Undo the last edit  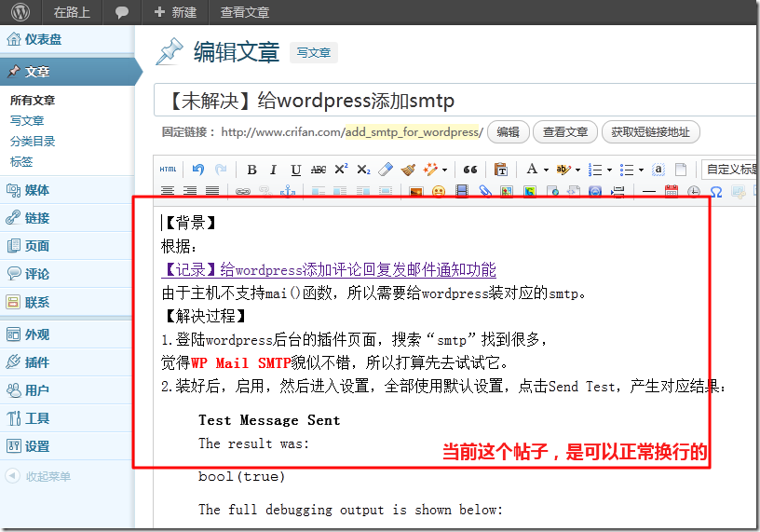(197, 170)
